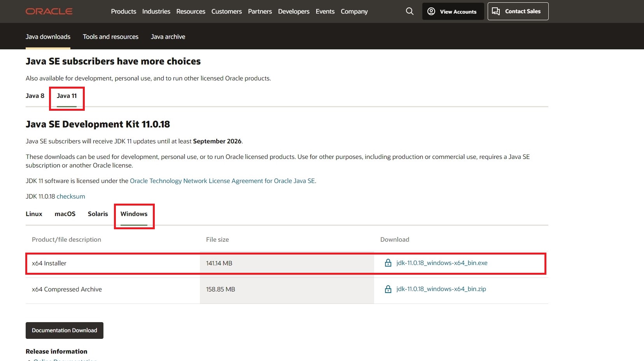The image size is (644, 361).
Task: Click the x64 Installer description cell
Action: [x=113, y=263]
